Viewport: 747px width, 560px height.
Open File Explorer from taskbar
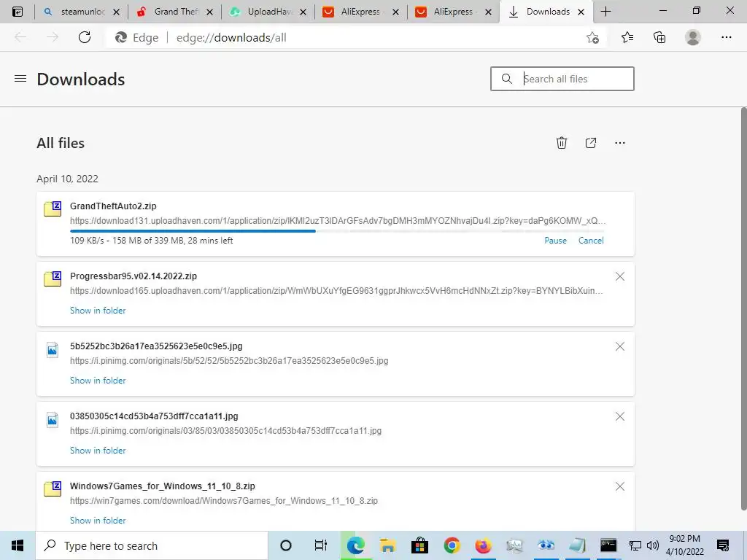click(x=388, y=545)
